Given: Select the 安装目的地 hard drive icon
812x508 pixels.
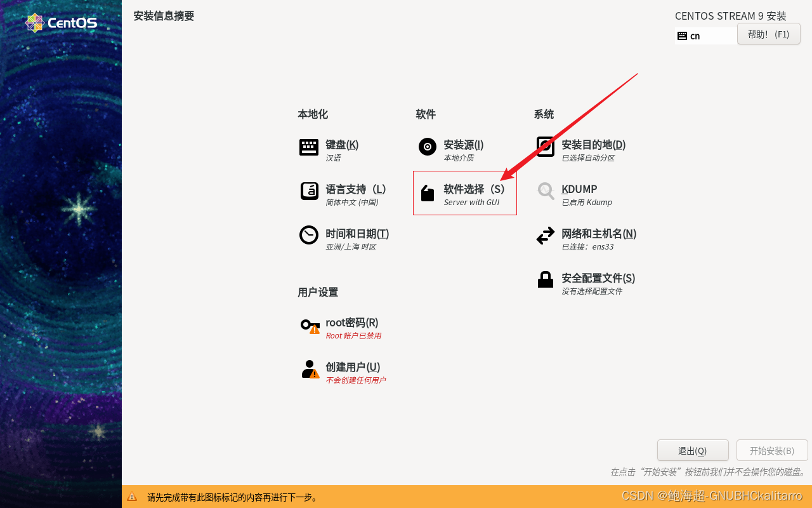Looking at the screenshot, I should [x=546, y=147].
